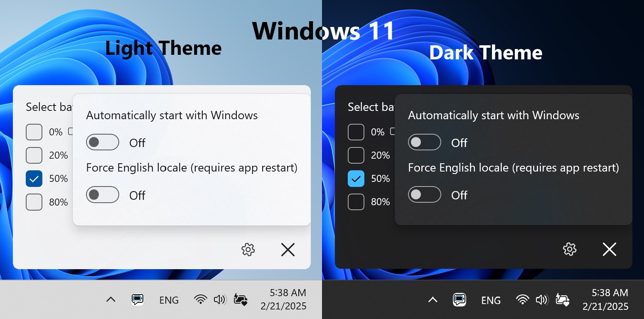This screenshot has height=319, width=644.
Task: Tick the 20% checkbox in dark theme
Action: (356, 155)
